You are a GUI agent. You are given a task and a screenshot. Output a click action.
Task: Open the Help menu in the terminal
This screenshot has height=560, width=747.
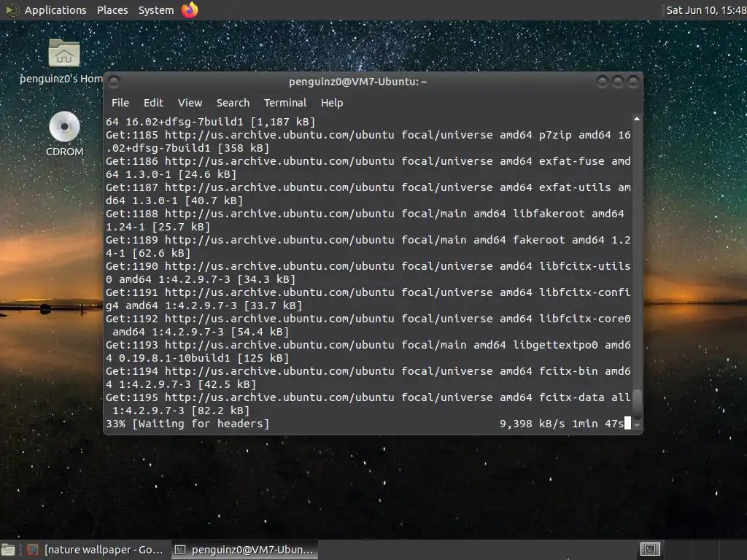pyautogui.click(x=332, y=103)
